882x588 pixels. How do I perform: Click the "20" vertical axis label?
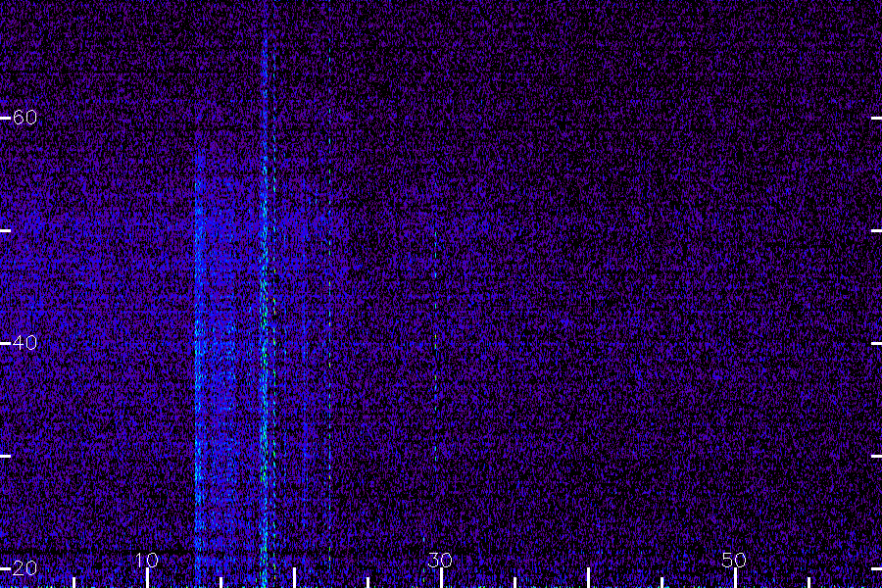(24, 568)
